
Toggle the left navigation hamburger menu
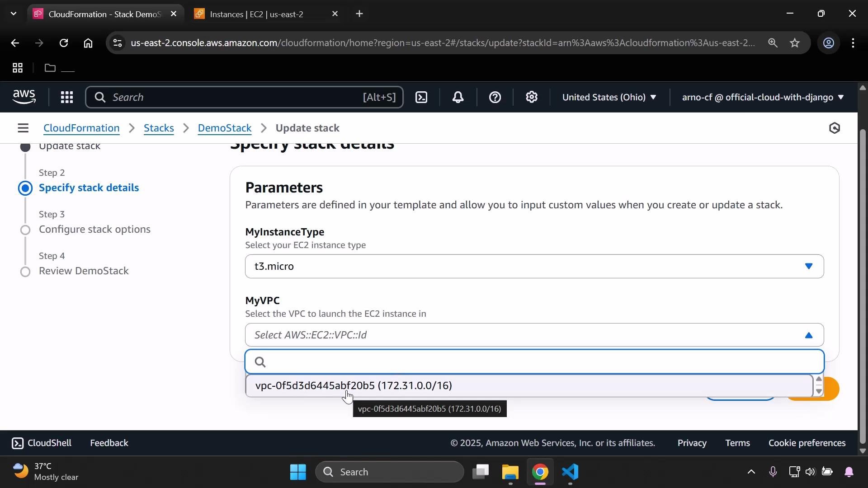click(x=23, y=128)
